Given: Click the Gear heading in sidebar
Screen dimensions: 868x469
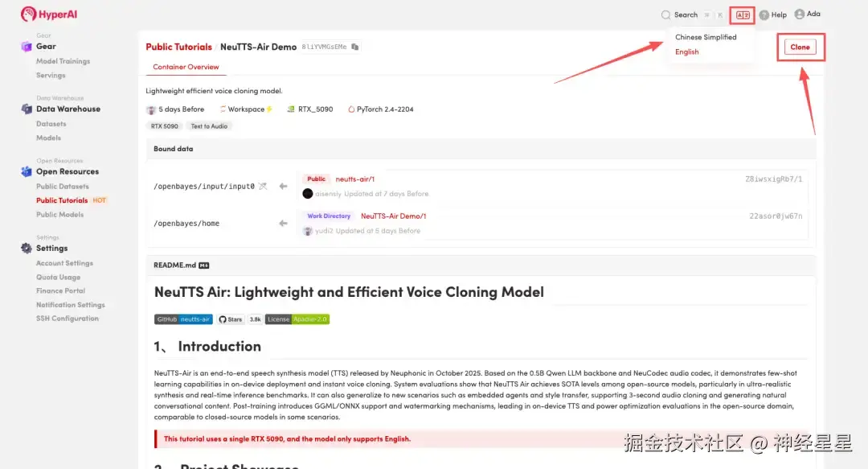Looking at the screenshot, I should click(46, 47).
